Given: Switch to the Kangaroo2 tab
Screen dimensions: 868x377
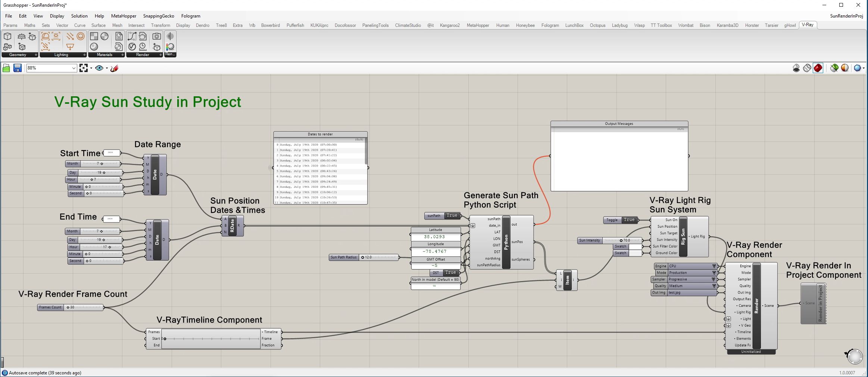Looking at the screenshot, I should [x=450, y=25].
